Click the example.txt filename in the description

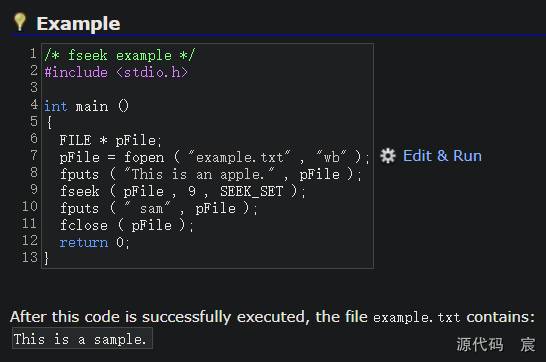pyautogui.click(x=416, y=317)
